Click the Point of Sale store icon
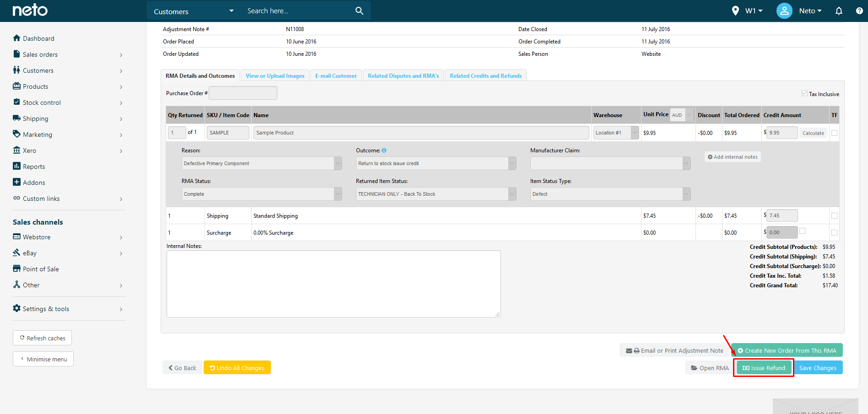 (17, 269)
